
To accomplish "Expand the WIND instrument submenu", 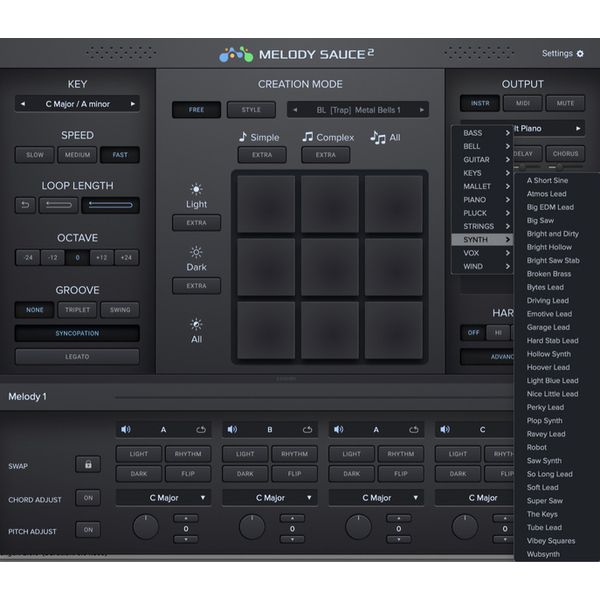I will coord(482,266).
